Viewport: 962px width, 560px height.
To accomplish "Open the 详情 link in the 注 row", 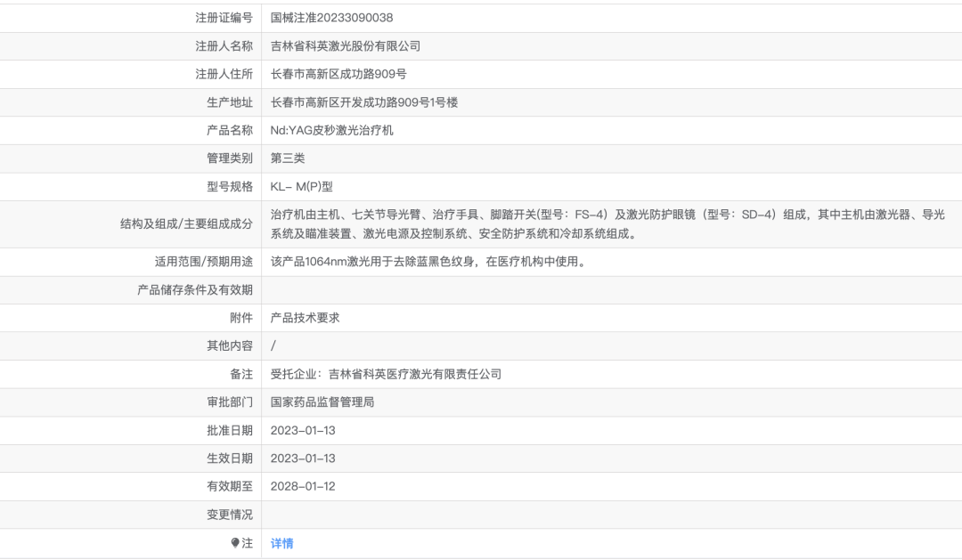I will (x=281, y=543).
